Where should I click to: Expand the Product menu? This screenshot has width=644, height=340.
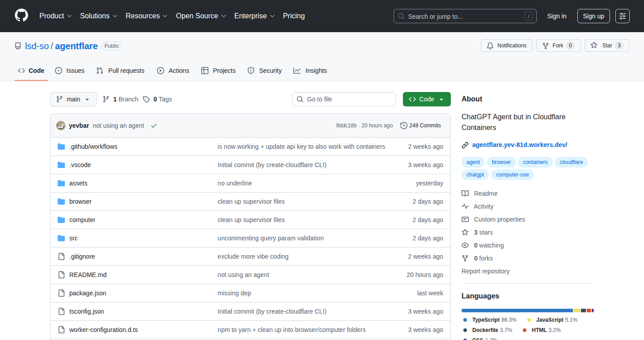[x=55, y=16]
